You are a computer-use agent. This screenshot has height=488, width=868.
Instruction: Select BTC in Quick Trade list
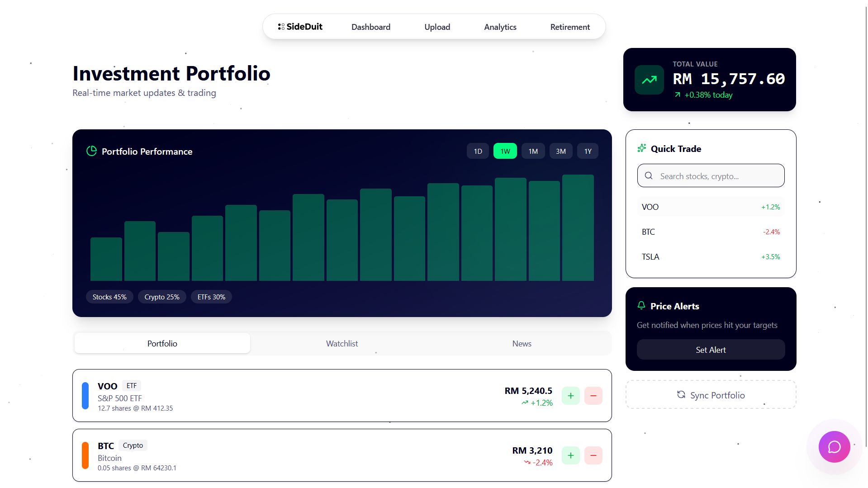coord(711,232)
